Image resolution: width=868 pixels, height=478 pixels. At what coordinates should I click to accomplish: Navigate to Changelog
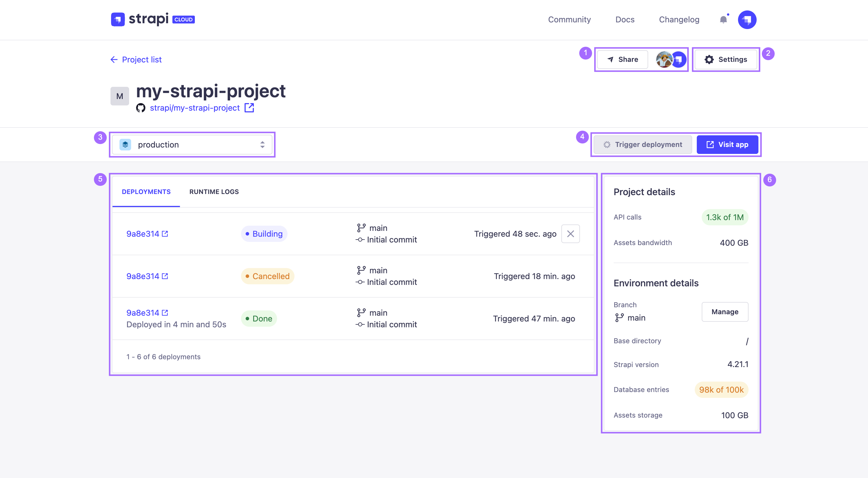click(x=679, y=19)
